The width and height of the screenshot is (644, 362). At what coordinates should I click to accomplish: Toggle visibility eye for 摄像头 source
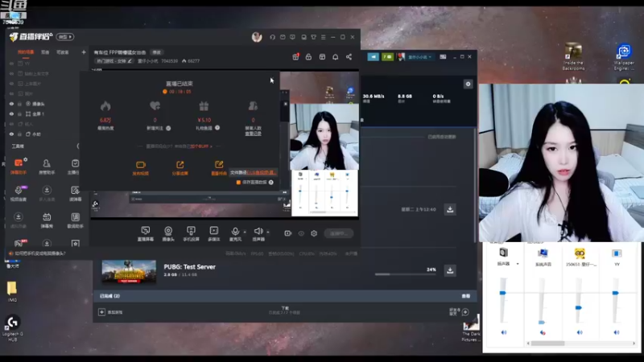pos(11,104)
